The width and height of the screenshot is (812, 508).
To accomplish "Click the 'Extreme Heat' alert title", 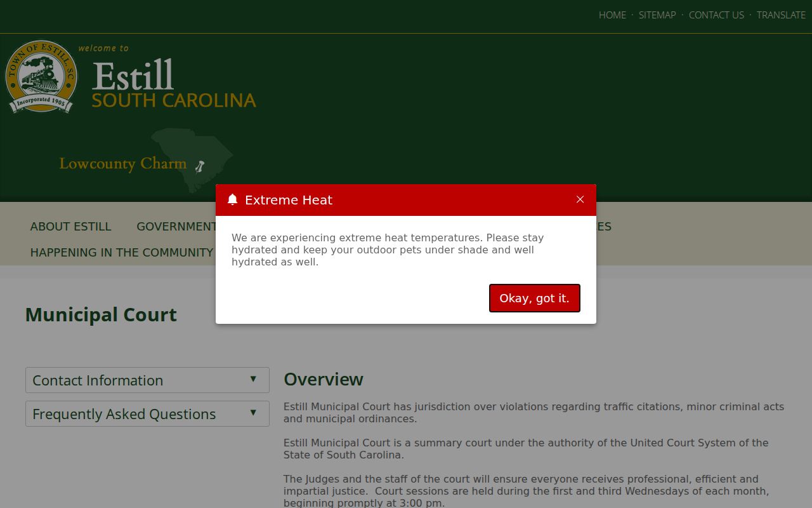I will [x=289, y=200].
